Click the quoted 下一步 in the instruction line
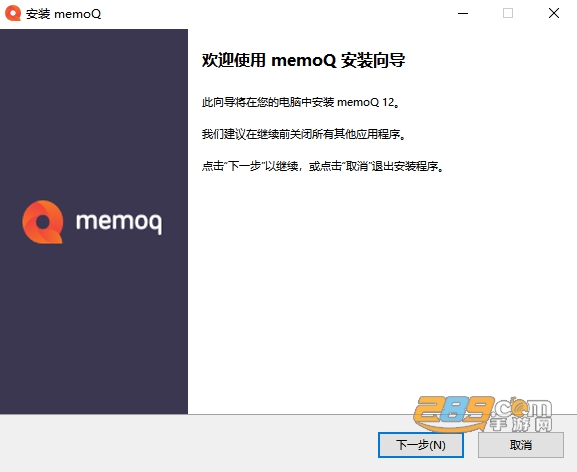Screen dimensions: 577x472 click(245, 166)
